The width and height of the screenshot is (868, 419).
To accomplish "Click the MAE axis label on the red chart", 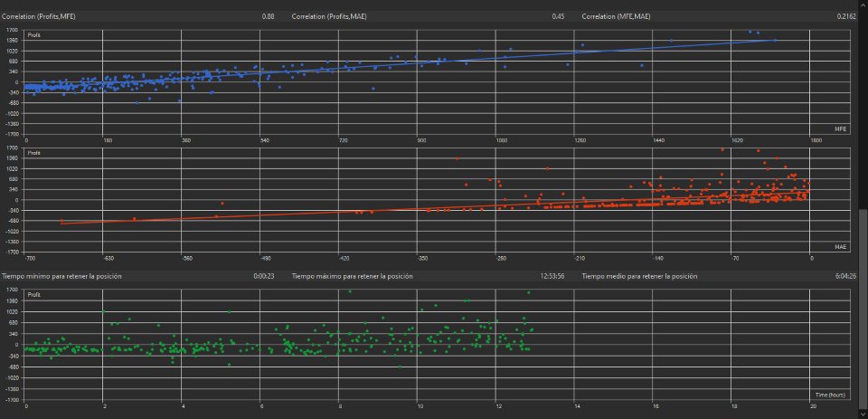I will coord(840,247).
